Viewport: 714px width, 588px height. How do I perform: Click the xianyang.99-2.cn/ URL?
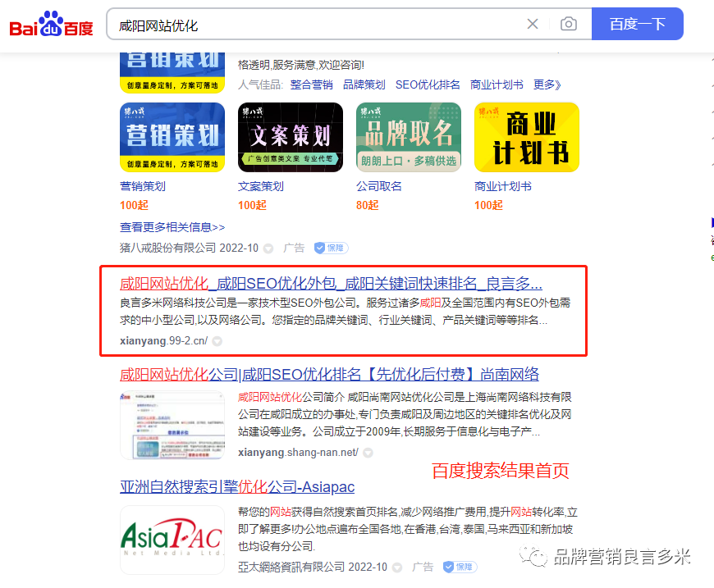pyautogui.click(x=164, y=341)
